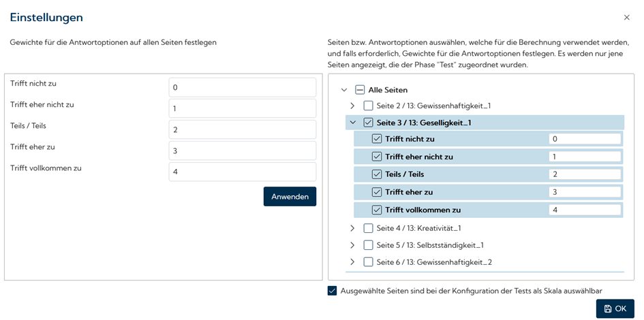Click tree weight field for Trifft eher zu

coord(584,192)
